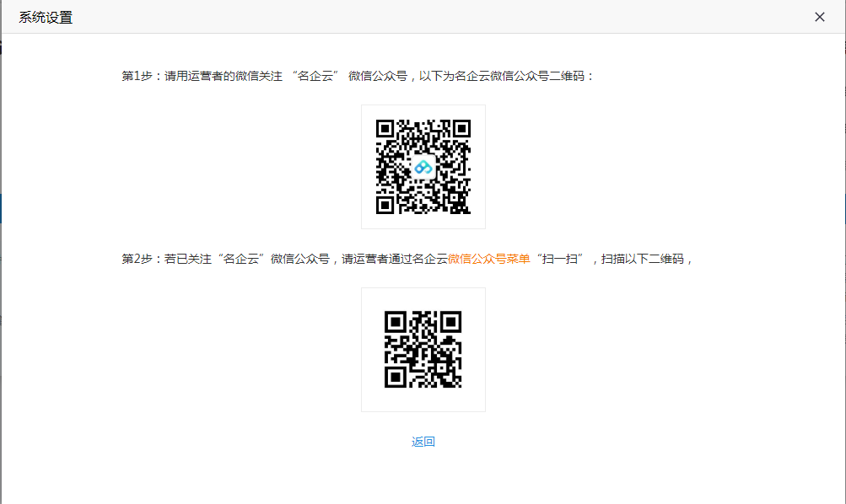Screen dimensions: 846x504
Task: Click bottom-left finder square of second QR code
Action: click(x=395, y=378)
